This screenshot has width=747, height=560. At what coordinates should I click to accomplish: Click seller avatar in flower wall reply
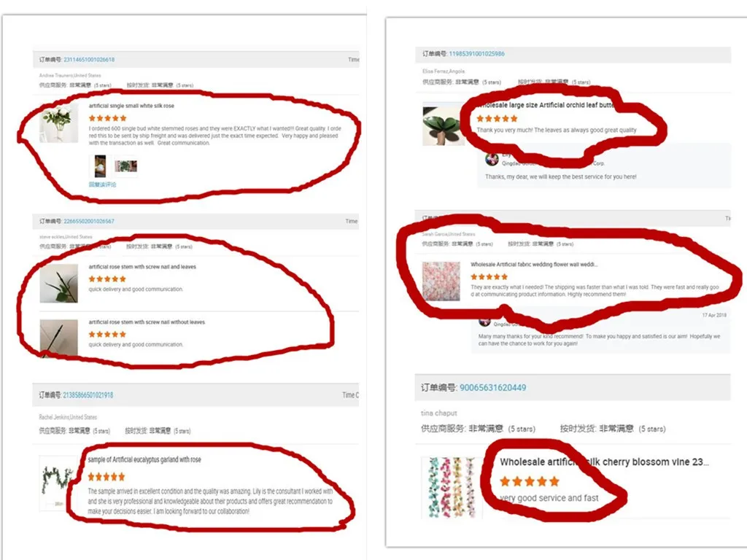(484, 322)
